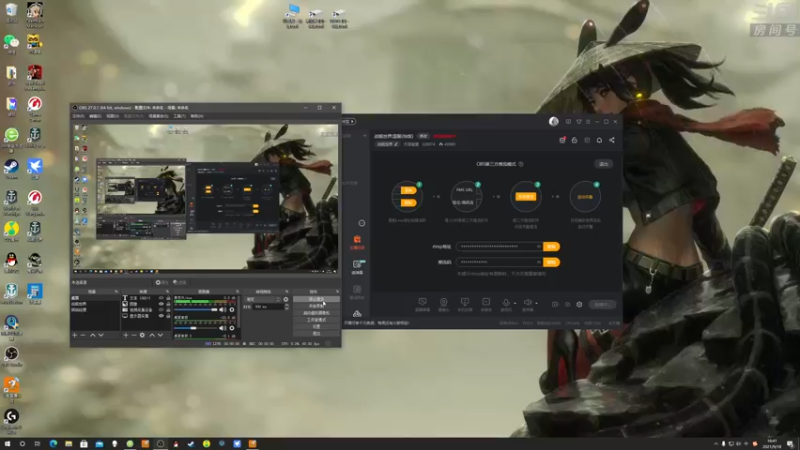Toggle visibility of video capture device source
The image size is (800, 450).
coord(161,310)
